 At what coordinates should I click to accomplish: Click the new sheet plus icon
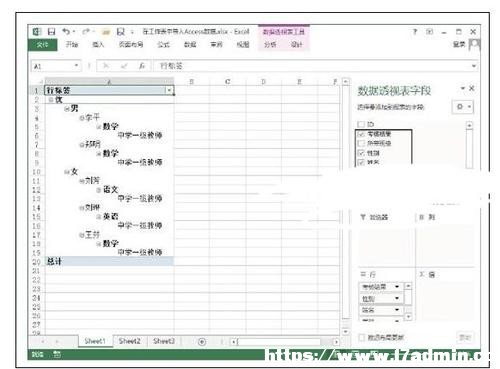pos(202,342)
